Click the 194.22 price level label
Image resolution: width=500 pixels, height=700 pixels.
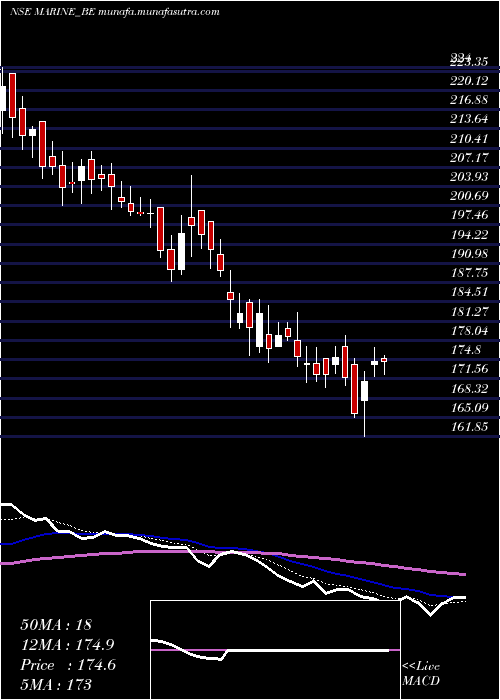(469, 235)
